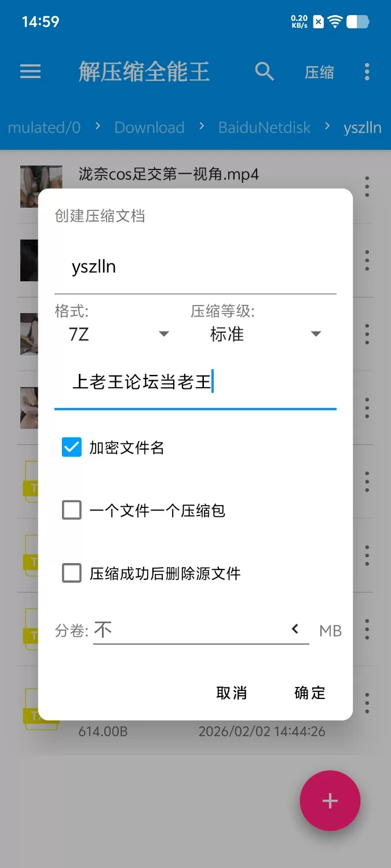
Task: Open three-dot menu of the 614.00B file
Action: [x=367, y=703]
